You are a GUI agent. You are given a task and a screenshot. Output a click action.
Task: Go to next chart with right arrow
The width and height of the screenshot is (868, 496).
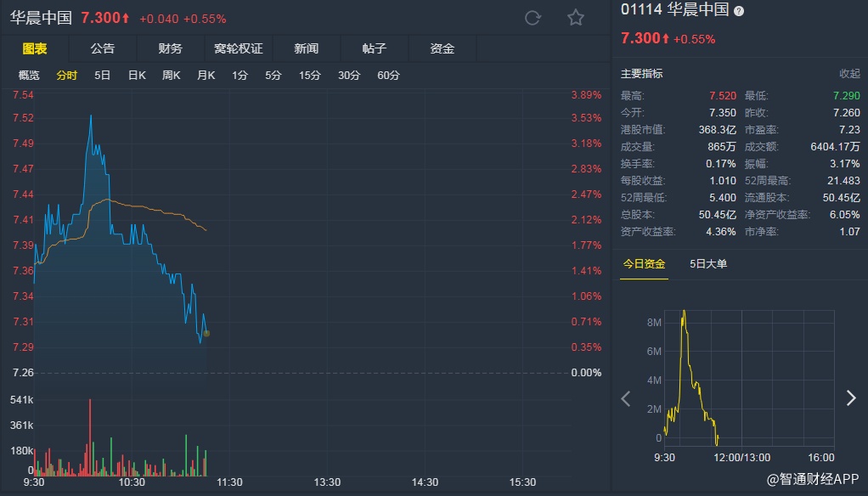(x=851, y=398)
